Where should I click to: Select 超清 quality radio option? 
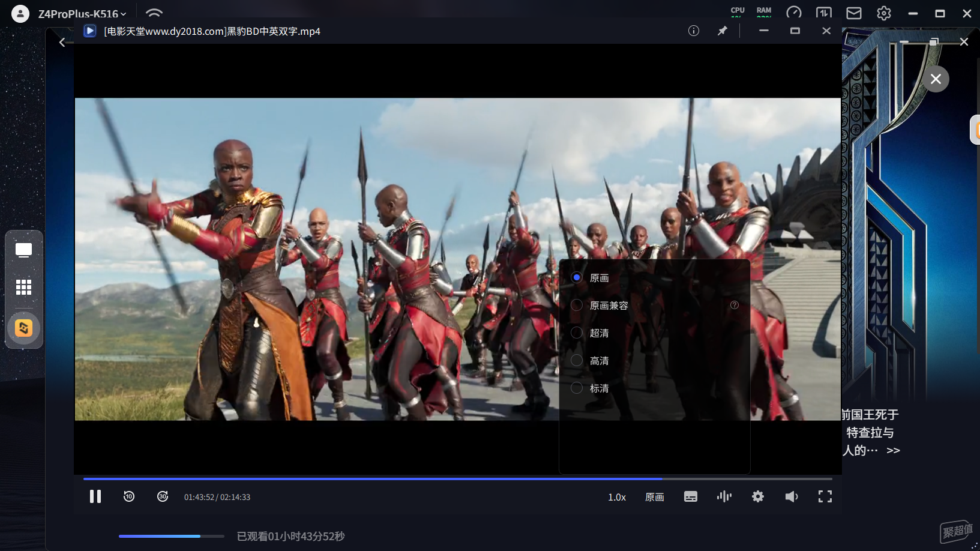coord(577,333)
